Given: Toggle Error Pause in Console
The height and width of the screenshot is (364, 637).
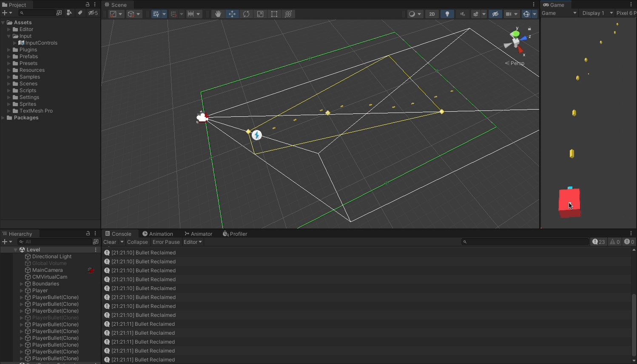Looking at the screenshot, I should (166, 242).
